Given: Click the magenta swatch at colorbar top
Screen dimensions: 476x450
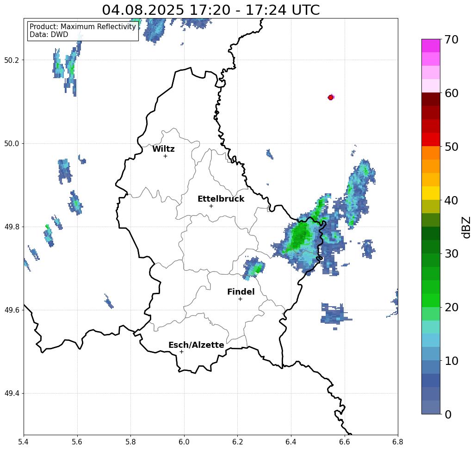Looking at the screenshot, I should [x=431, y=46].
